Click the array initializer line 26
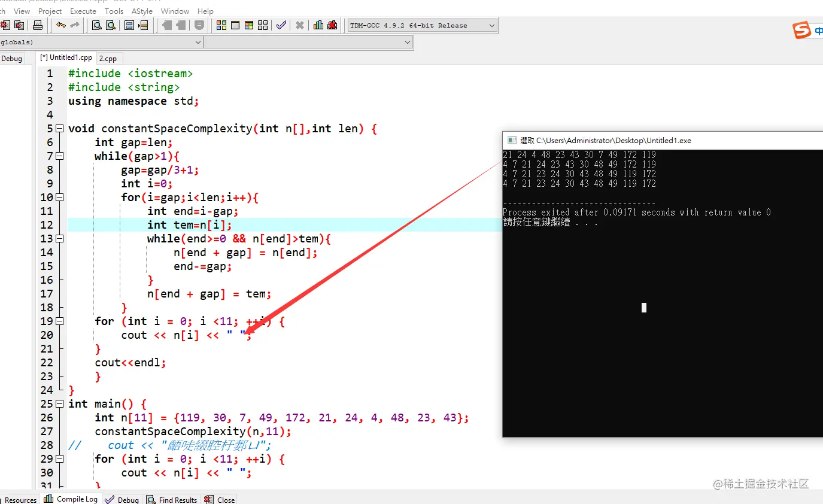The width and height of the screenshot is (823, 504). 282,418
